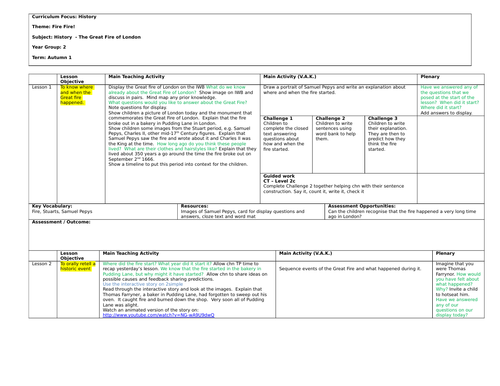Image resolution: width=500 pixels, height=386 pixels.
Task: Select the Lesson 2 highlighted objective
Action: tap(78, 266)
